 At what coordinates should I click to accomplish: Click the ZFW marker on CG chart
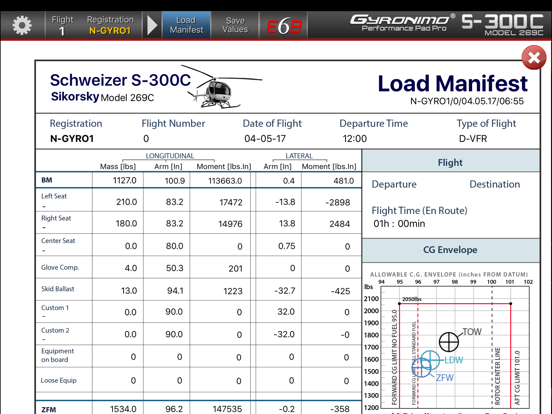(x=421, y=367)
